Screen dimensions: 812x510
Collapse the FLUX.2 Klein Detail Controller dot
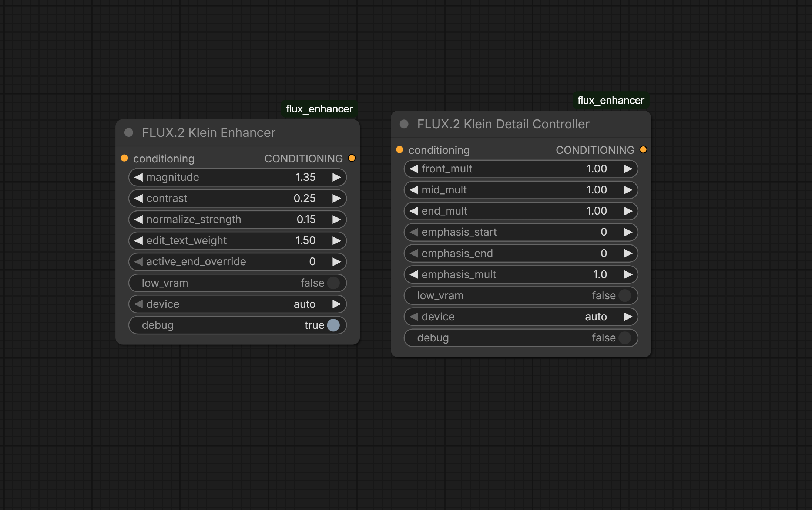pos(404,124)
